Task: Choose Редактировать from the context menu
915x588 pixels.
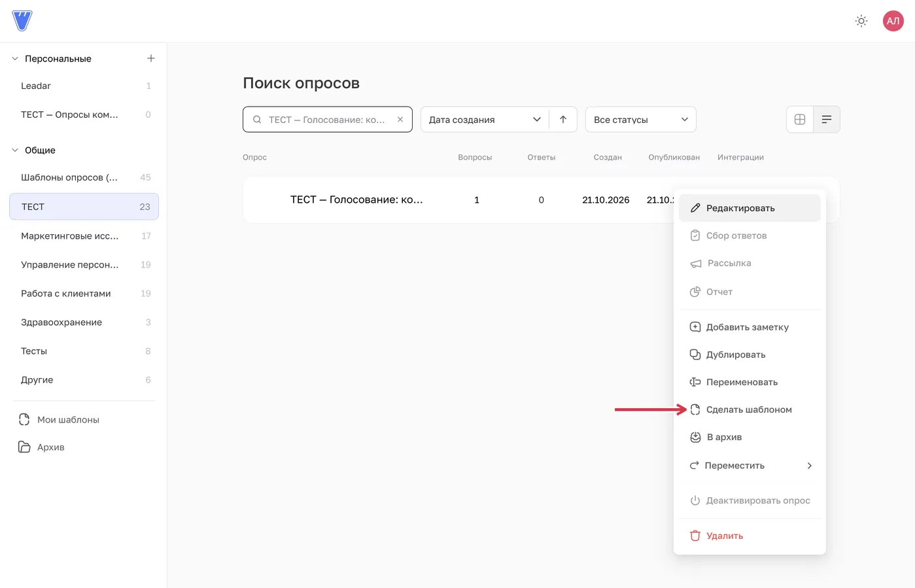Action: 750,208
